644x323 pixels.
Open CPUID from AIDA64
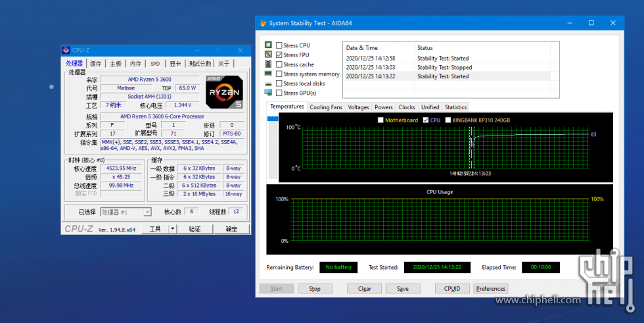click(452, 289)
